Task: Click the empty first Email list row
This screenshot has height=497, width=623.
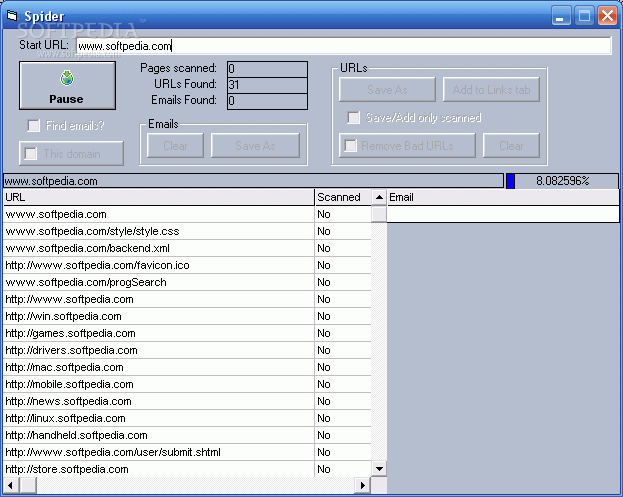Action: point(503,214)
